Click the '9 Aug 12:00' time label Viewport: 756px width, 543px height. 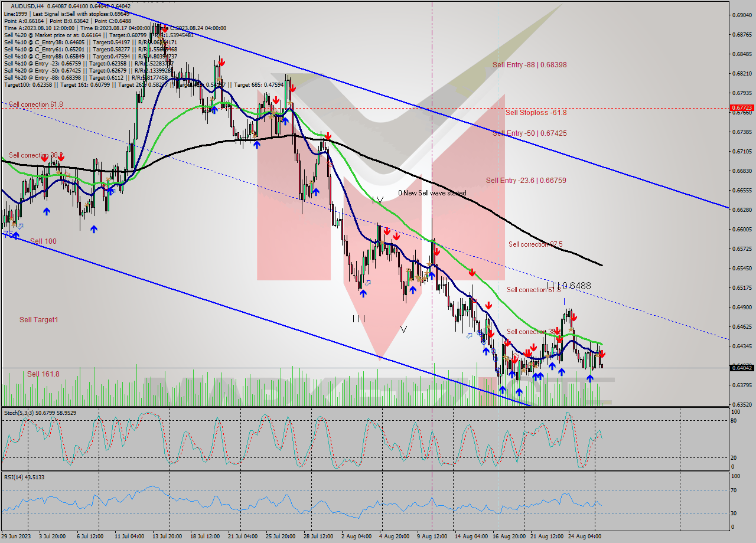(x=432, y=537)
